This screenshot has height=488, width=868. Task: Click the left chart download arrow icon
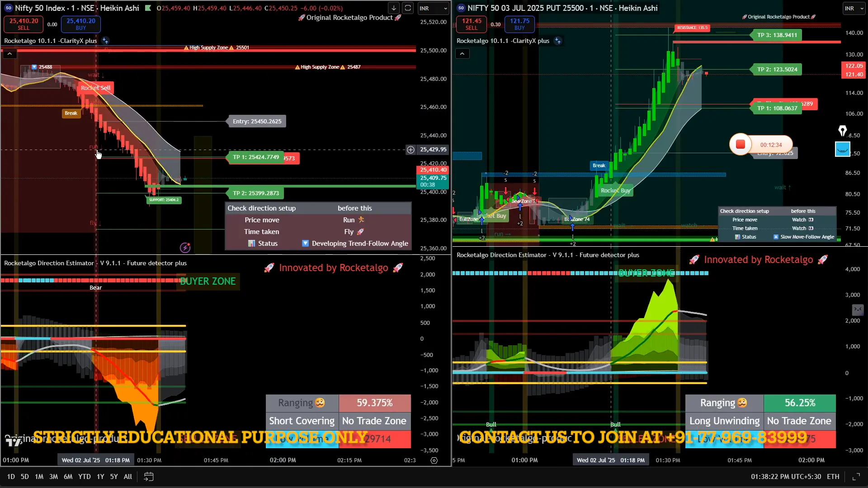point(394,8)
